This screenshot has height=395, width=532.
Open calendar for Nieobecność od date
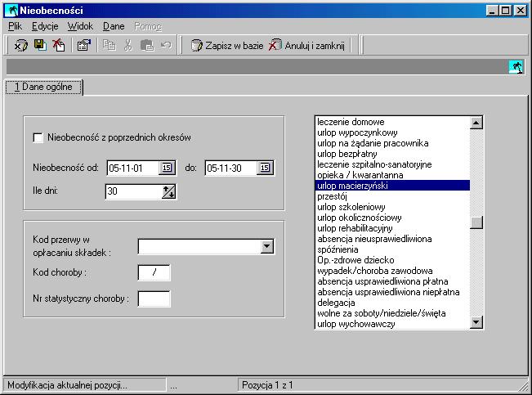click(167, 168)
